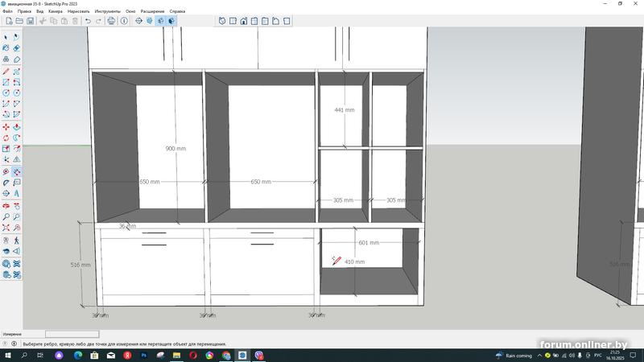This screenshot has width=644, height=362.
Task: Select the 3D Text tool
Action: click(16, 193)
